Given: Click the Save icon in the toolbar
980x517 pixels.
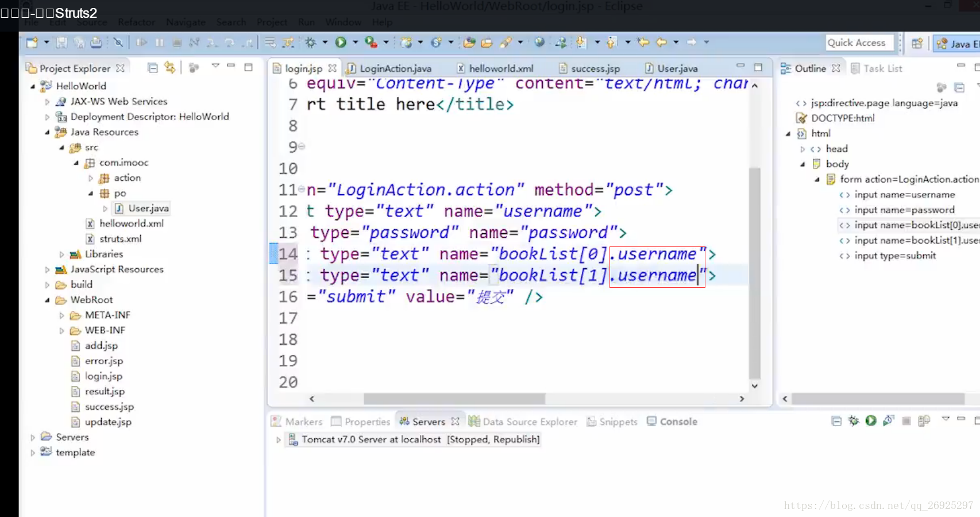Looking at the screenshot, I should [x=61, y=42].
